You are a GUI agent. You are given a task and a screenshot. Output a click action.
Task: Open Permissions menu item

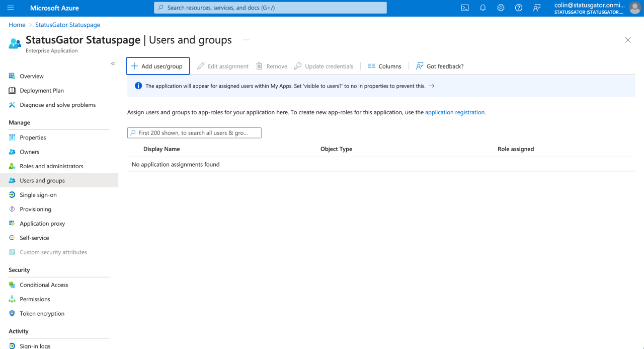click(59, 299)
